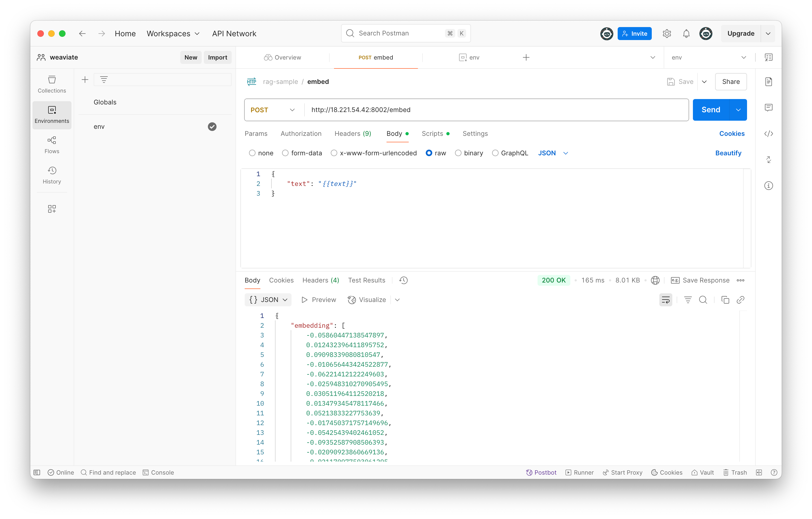Open the Flows sidebar panel

52,145
